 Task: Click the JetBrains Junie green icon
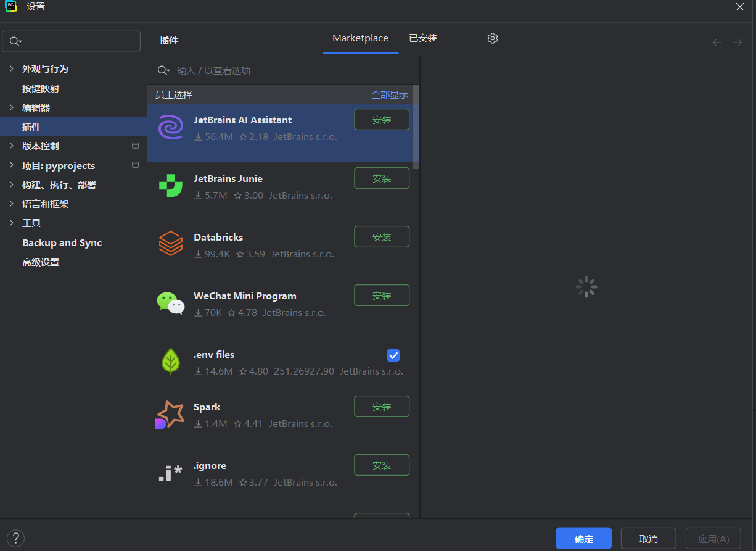(171, 186)
